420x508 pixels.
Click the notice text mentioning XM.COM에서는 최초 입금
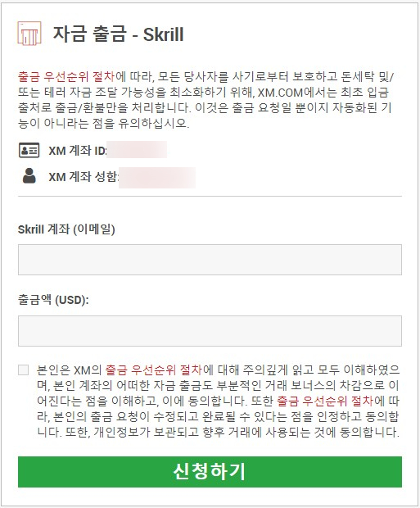tap(203, 93)
